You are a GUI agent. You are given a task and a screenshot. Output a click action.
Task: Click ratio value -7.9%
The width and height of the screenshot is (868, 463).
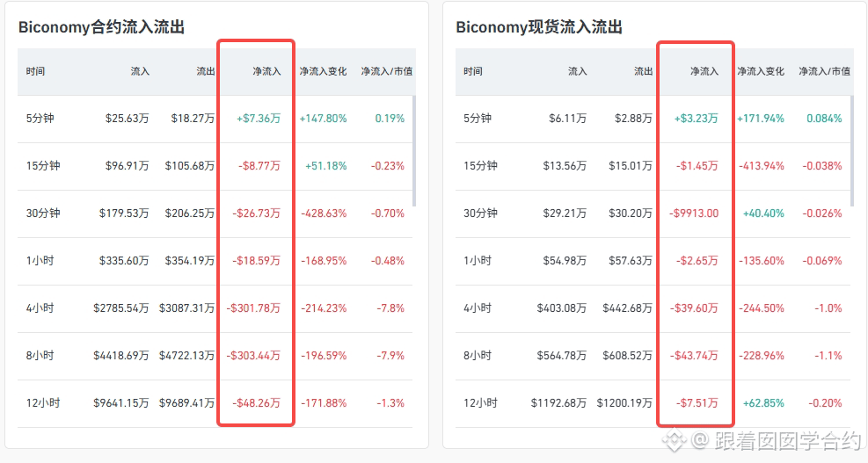390,356
